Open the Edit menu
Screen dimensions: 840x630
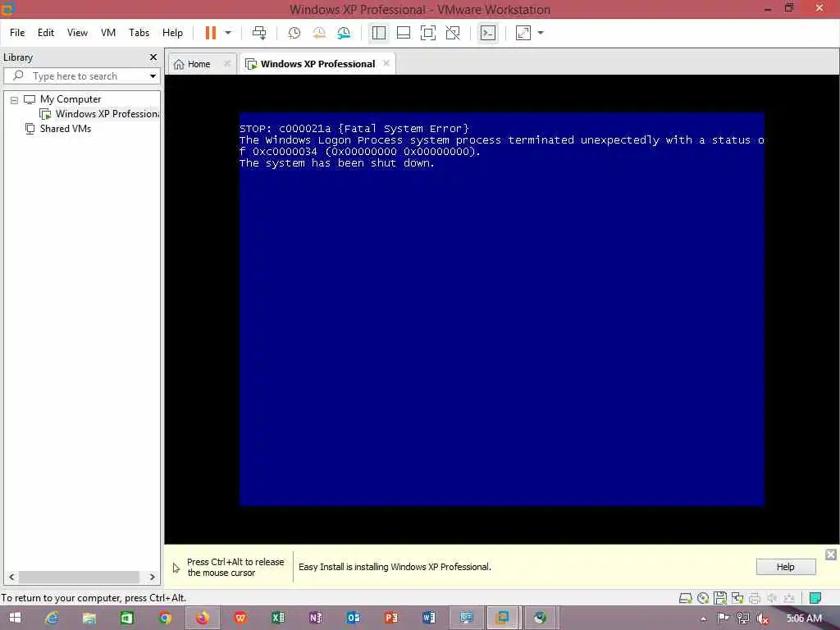coord(46,33)
